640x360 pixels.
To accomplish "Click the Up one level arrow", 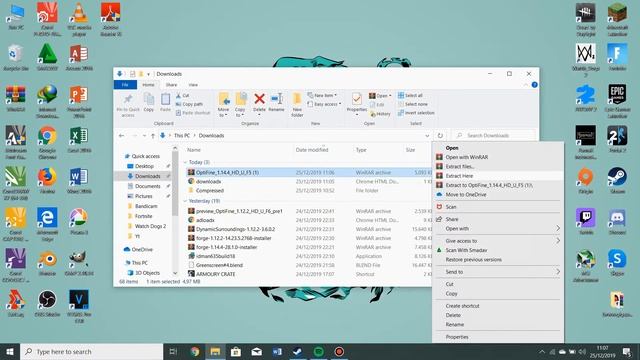I will coord(153,136).
